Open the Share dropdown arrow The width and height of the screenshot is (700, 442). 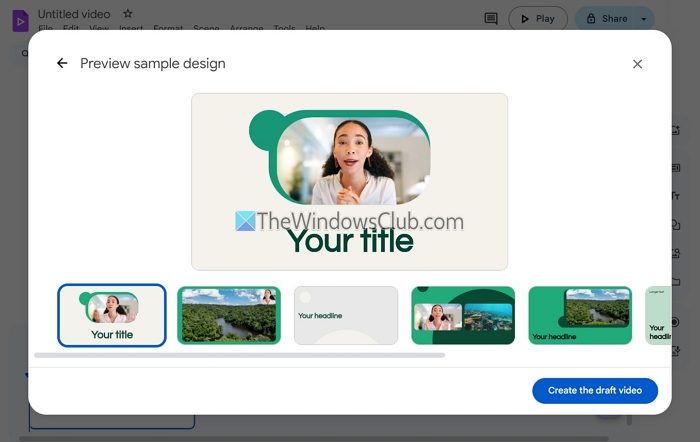point(643,19)
